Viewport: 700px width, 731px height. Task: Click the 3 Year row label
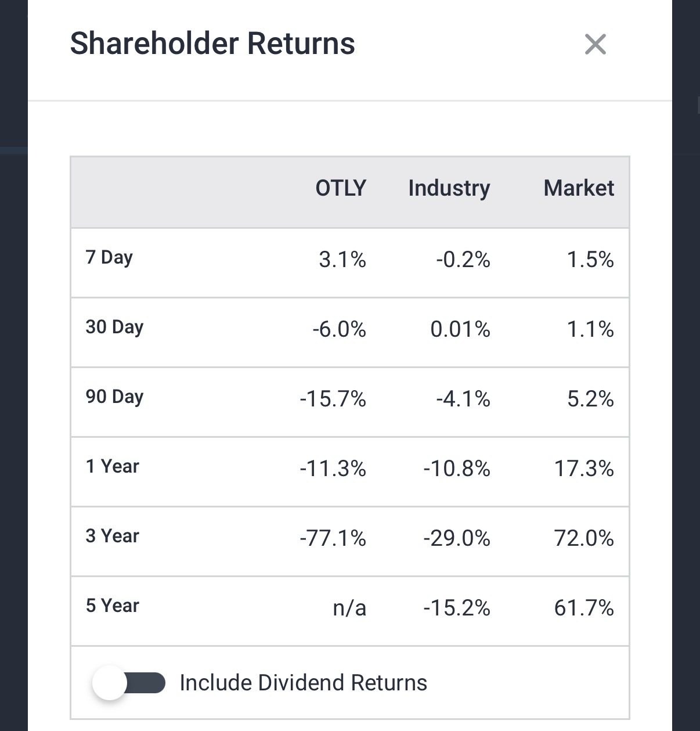[x=113, y=536]
